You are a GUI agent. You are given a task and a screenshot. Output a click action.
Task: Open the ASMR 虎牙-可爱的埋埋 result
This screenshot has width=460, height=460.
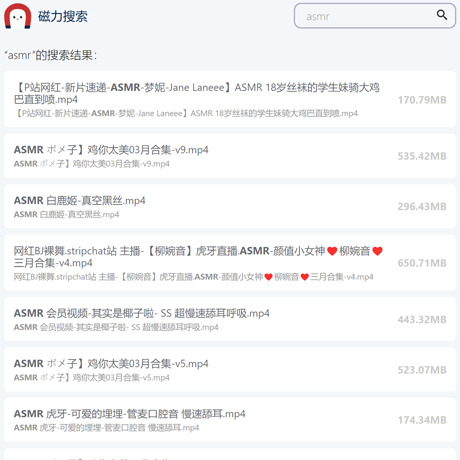(230, 420)
